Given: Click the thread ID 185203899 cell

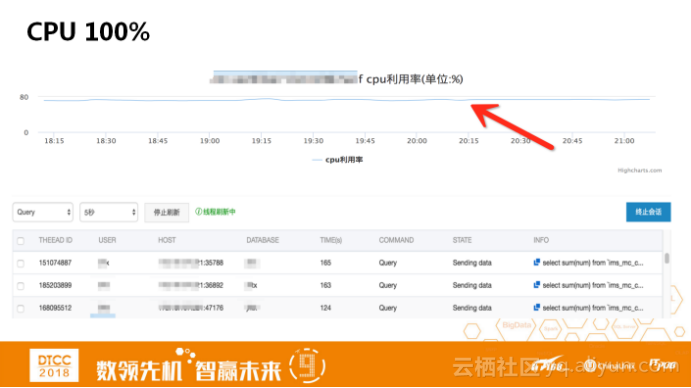Looking at the screenshot, I should coord(55,285).
